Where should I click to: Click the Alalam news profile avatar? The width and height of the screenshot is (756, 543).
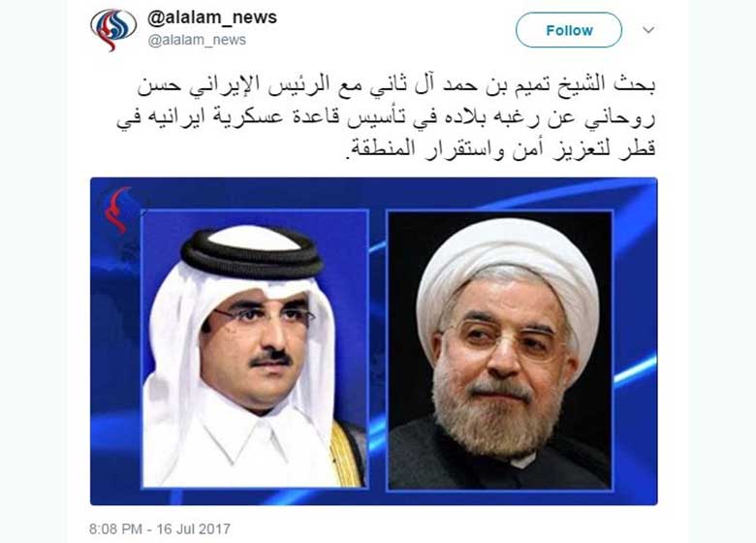pos(113,30)
